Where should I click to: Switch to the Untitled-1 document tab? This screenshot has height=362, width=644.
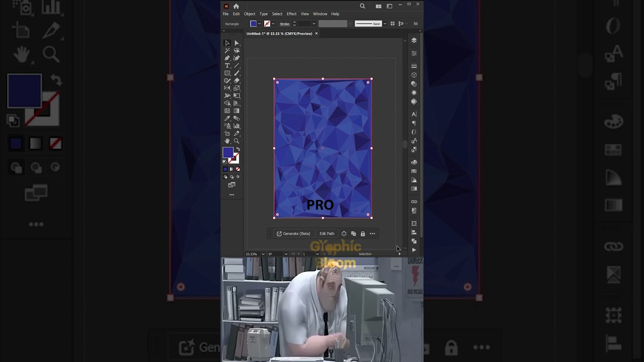(279, 34)
